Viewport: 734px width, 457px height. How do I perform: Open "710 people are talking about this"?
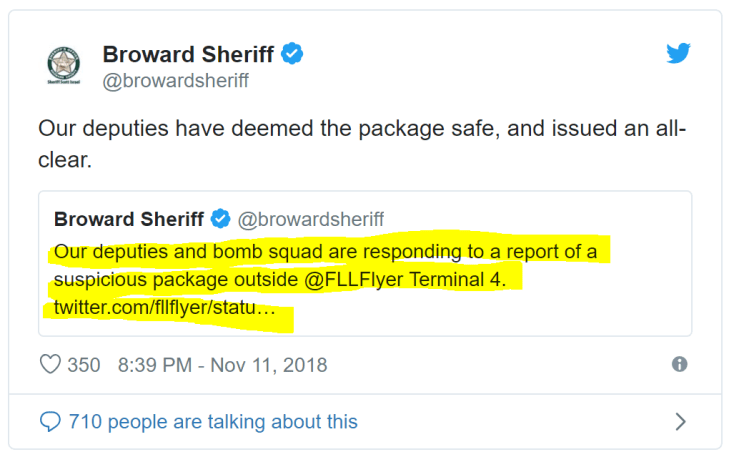(x=212, y=422)
